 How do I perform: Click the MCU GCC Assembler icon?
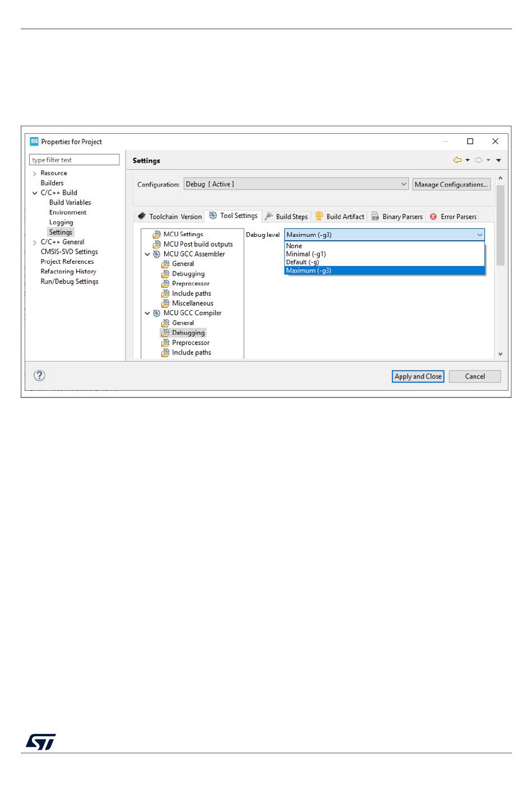click(157, 254)
